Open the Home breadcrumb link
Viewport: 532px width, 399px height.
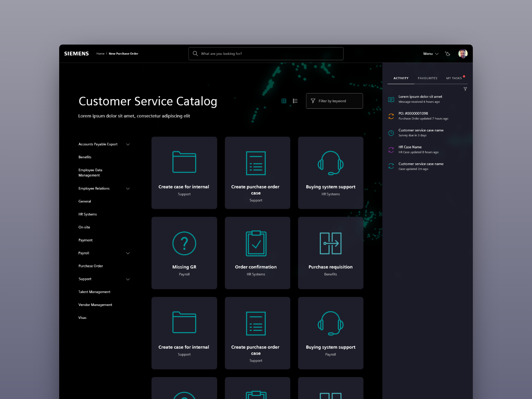tap(100, 54)
